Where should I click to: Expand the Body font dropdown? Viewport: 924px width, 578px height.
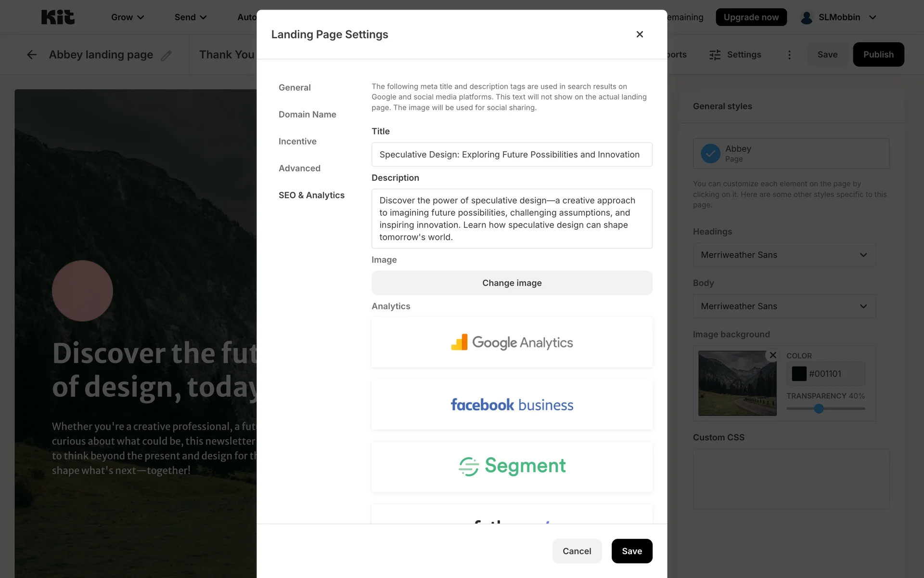784,306
